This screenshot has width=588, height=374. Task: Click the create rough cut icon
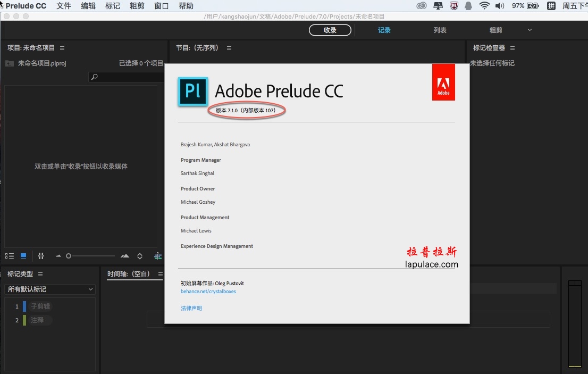pyautogui.click(x=158, y=256)
